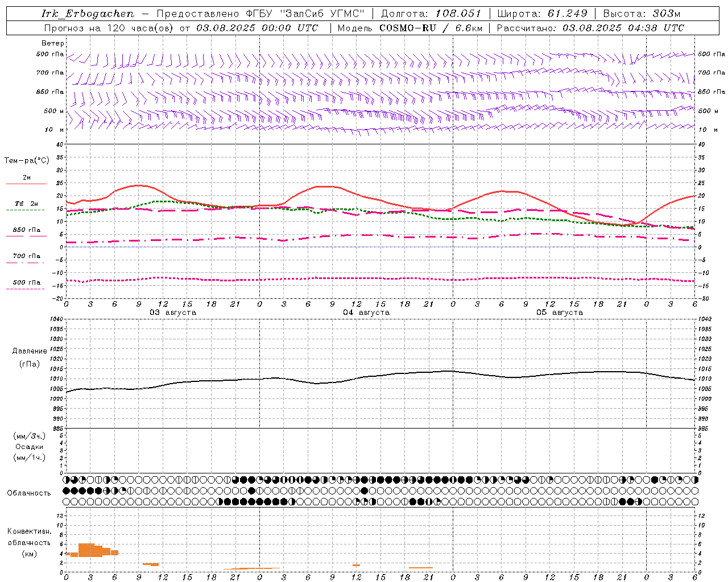Select the text Предоставлено ФГБУ "ЗапСиб УГМС"
The width and height of the screenshot is (728, 582).
click(260, 14)
